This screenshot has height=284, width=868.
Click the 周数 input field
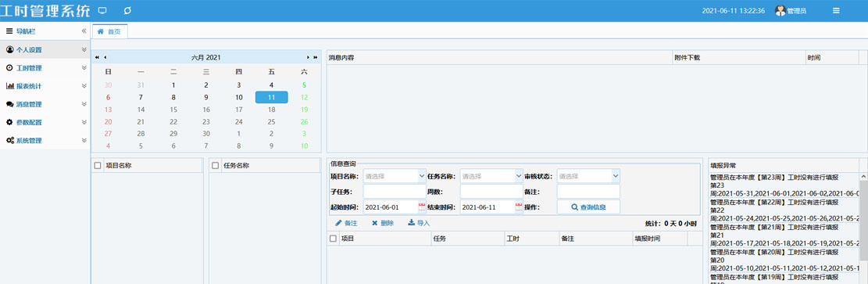[491, 192]
